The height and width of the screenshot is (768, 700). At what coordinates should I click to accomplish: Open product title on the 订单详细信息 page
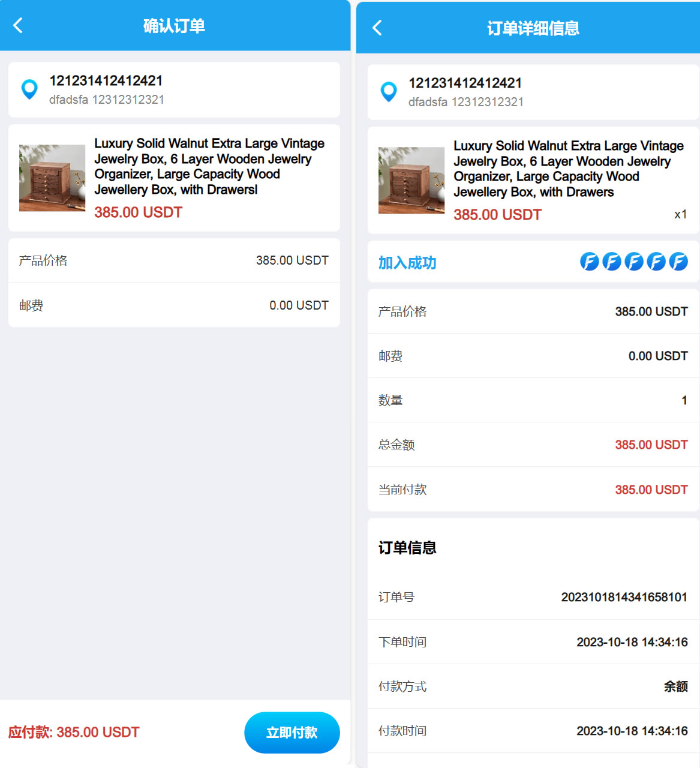(568, 169)
